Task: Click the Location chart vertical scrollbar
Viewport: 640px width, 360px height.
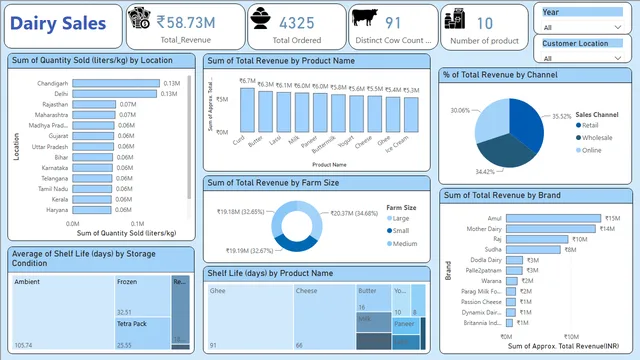Action: (x=189, y=137)
